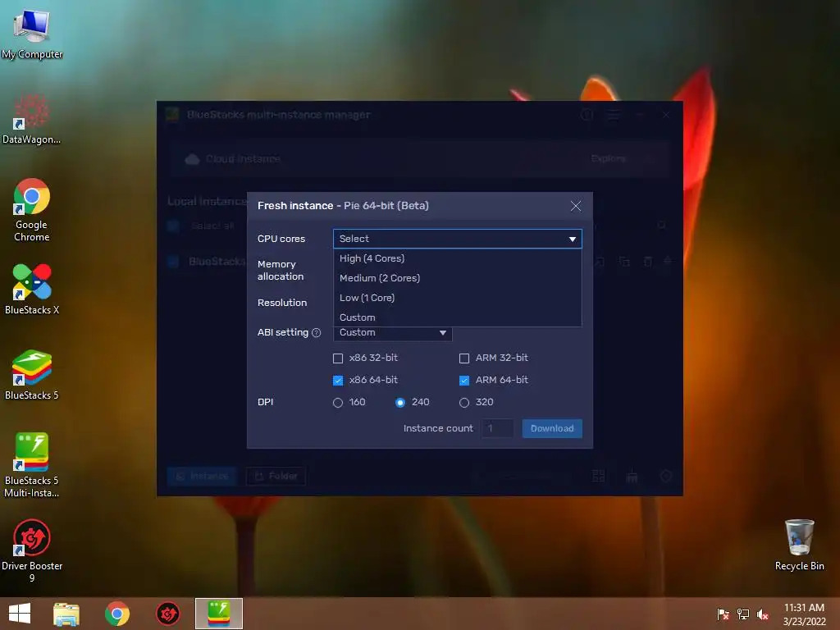The width and height of the screenshot is (840, 630).
Task: Open Google Chrome desktop shortcut
Action: click(x=32, y=210)
